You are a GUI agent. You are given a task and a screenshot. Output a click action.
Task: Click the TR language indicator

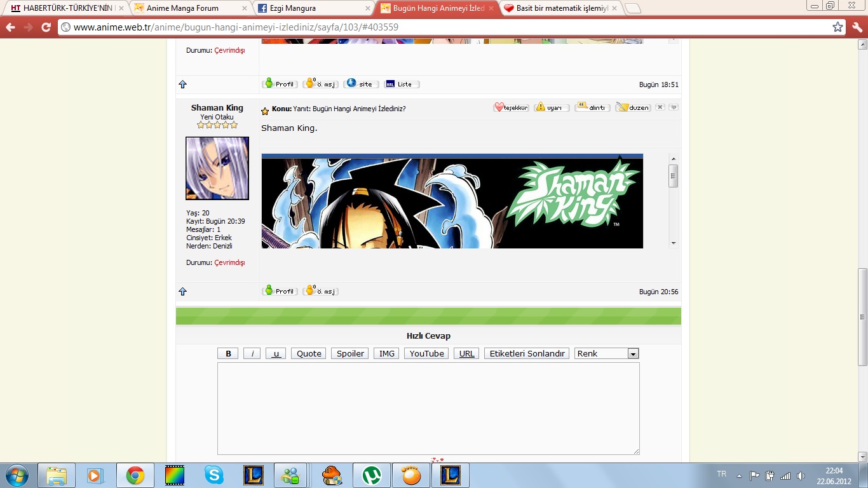point(721,474)
